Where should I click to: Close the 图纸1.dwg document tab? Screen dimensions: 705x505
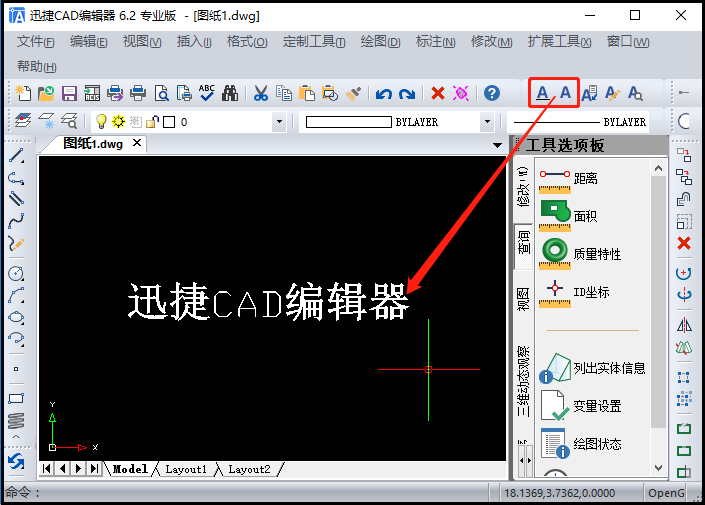[137, 143]
